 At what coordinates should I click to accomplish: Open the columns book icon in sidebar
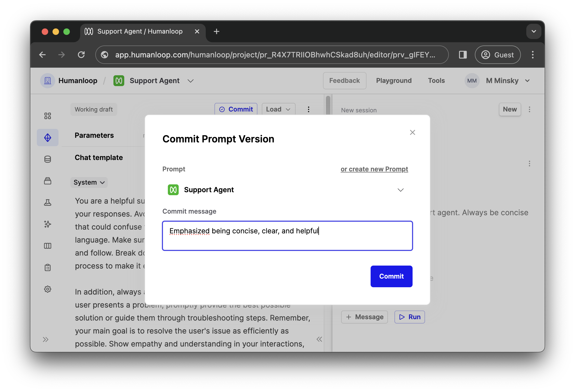point(48,246)
